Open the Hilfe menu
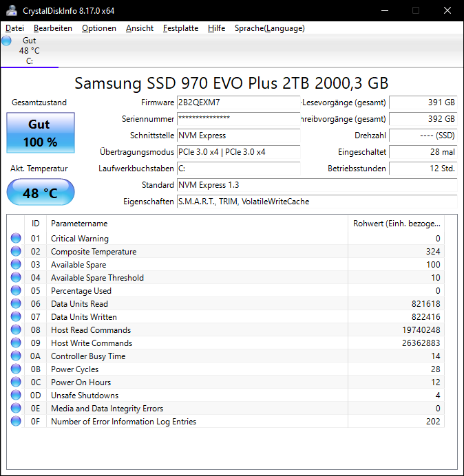This screenshot has width=464, height=476. (x=216, y=28)
